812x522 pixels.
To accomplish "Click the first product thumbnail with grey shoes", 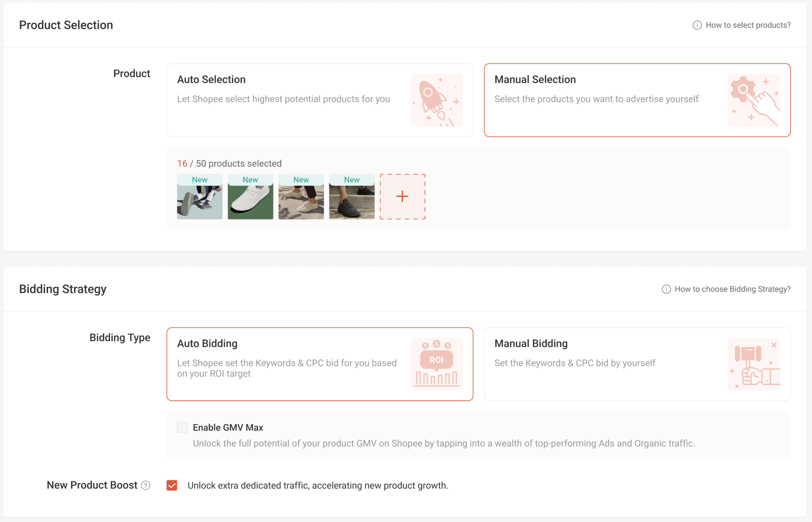I will coord(200,197).
